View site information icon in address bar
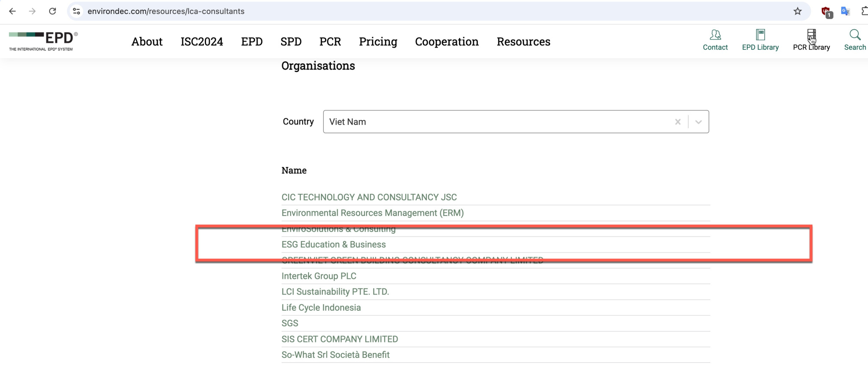Viewport: 868px width, 376px height. tap(77, 11)
